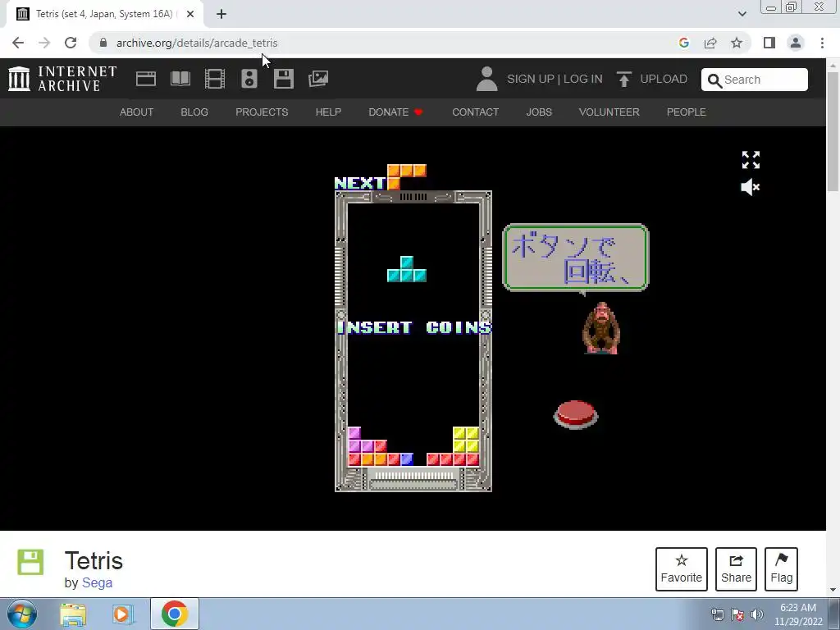840x630 pixels.
Task: Open network tray icon
Action: pos(717,614)
